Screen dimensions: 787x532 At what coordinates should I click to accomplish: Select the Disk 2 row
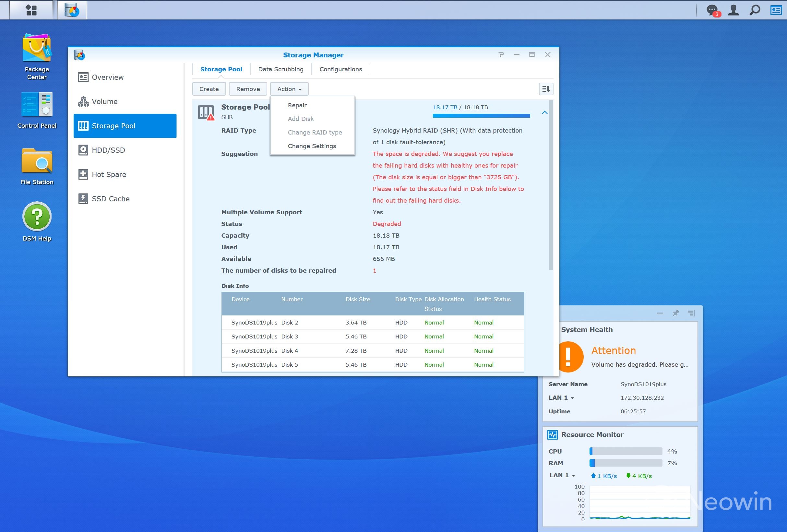pyautogui.click(x=373, y=322)
